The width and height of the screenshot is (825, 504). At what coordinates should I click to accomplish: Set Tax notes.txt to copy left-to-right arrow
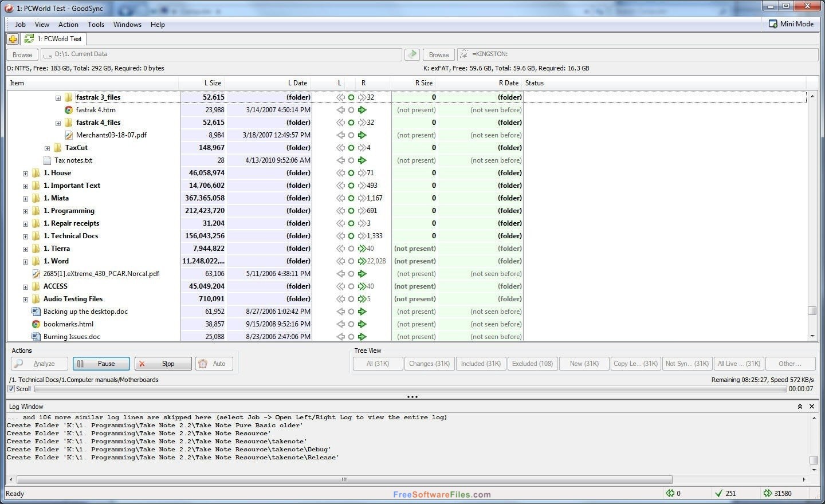(x=362, y=160)
